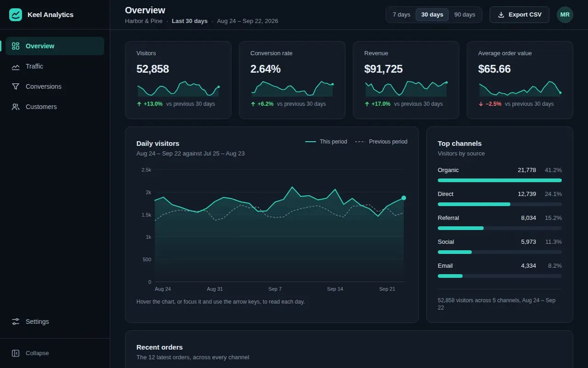The width and height of the screenshot is (588, 368).
Task: Click the Customers people icon
Action: (16, 107)
